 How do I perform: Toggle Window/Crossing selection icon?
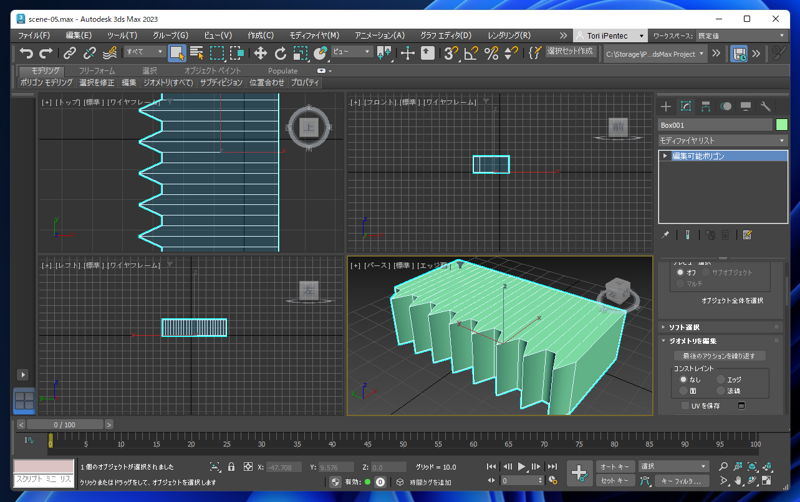tap(237, 53)
